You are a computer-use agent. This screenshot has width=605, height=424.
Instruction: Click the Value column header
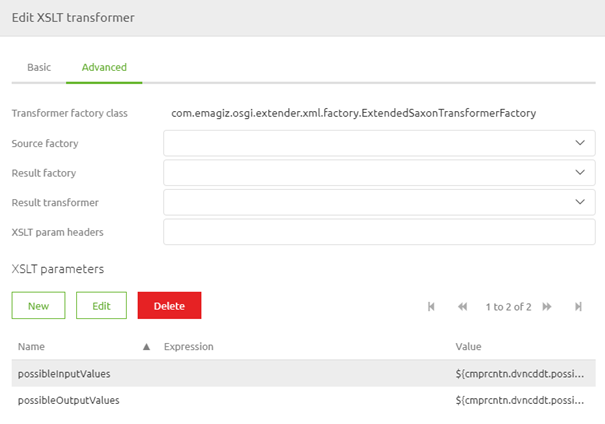pyautogui.click(x=468, y=346)
